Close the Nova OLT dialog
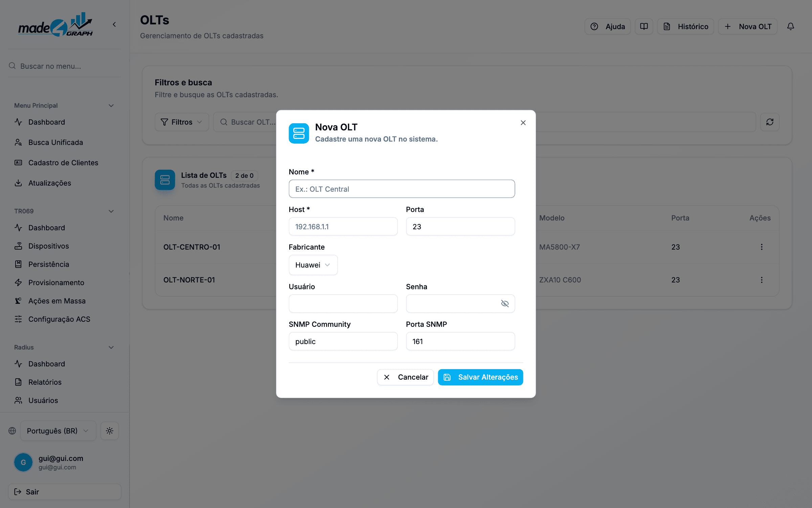Screen dimensions: 812x508 tap(523, 123)
